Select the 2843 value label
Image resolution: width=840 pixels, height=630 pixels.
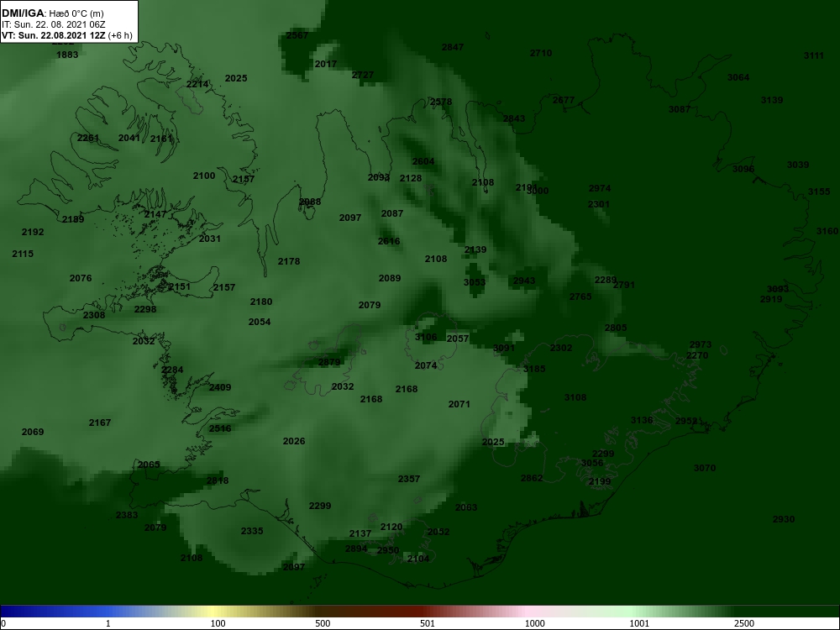(x=514, y=118)
